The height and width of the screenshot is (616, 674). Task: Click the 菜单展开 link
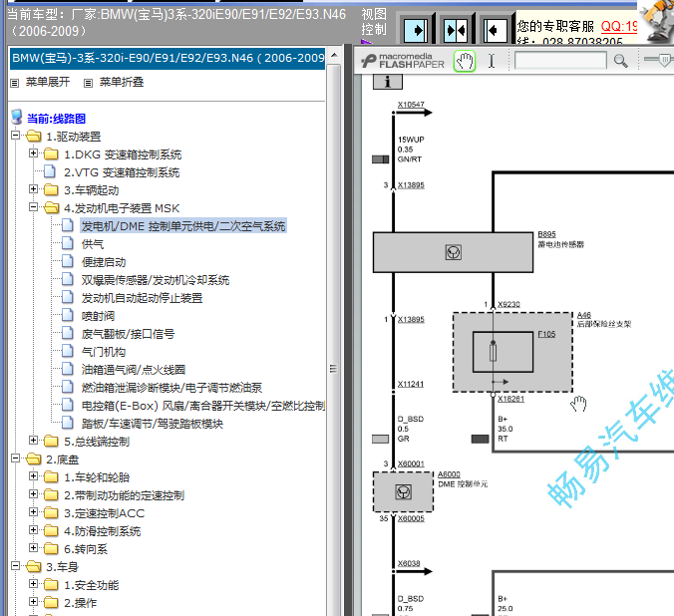[x=48, y=82]
